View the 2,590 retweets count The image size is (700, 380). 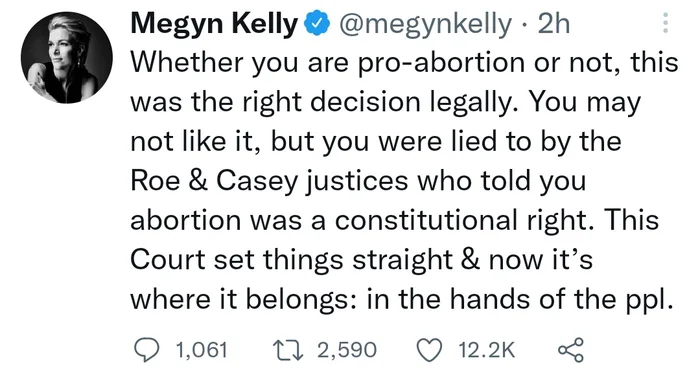coord(347,350)
